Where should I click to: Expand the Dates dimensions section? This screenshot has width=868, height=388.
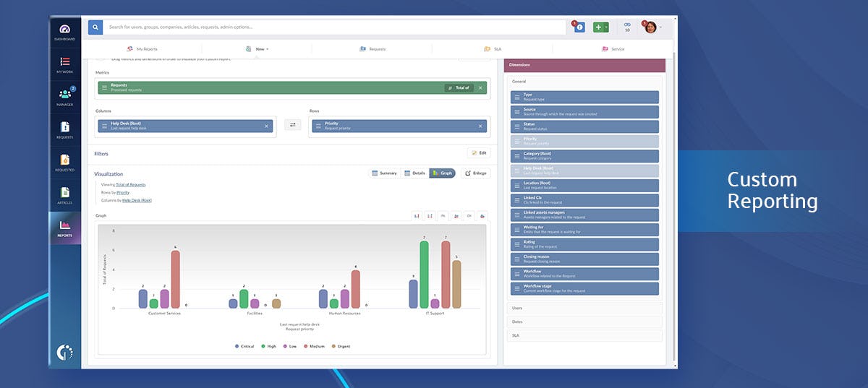pos(584,322)
